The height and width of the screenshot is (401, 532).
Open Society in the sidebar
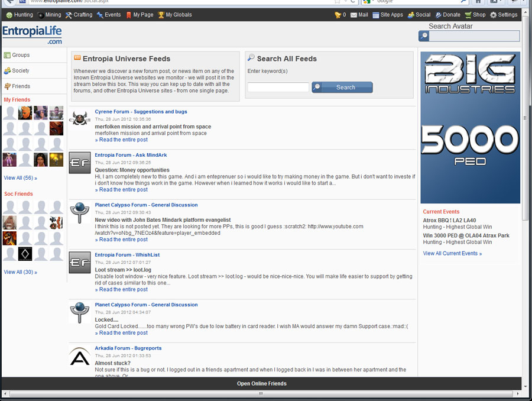pos(21,70)
